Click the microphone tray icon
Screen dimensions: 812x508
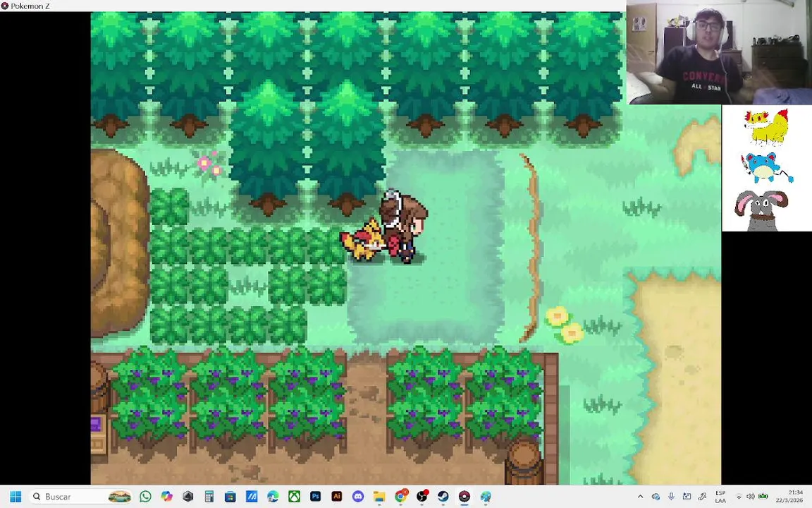click(x=671, y=497)
